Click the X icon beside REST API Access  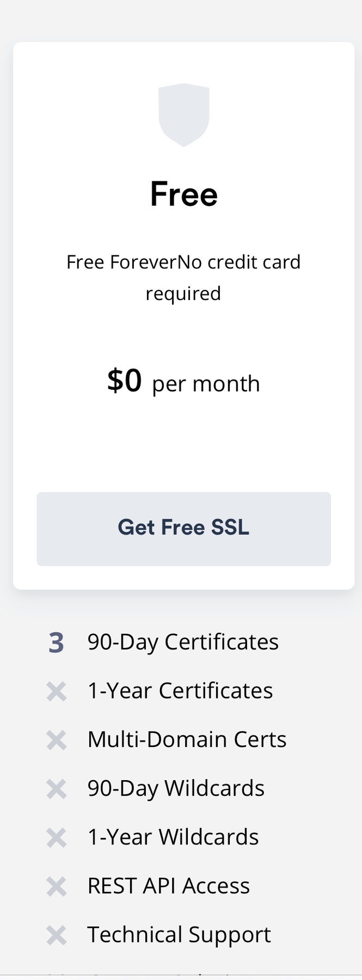(57, 887)
